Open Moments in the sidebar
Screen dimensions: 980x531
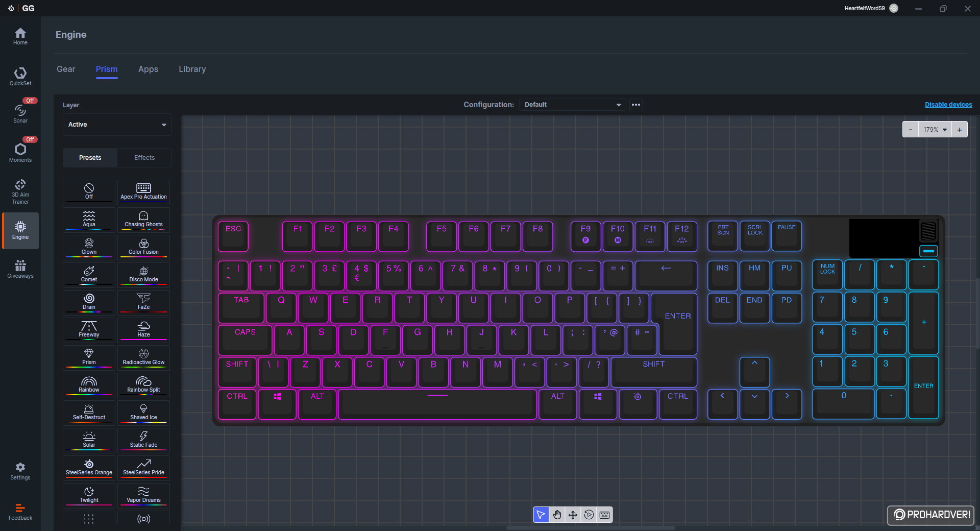coord(20,153)
